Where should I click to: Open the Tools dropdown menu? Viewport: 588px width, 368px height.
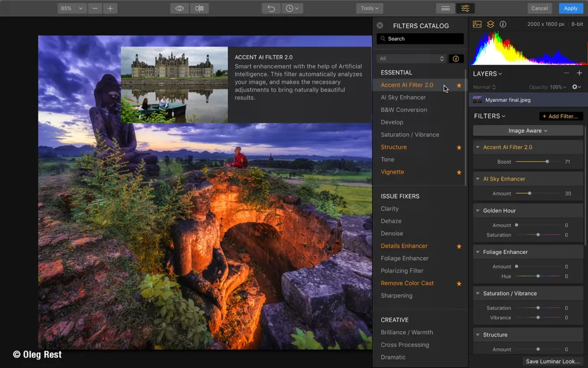coord(369,8)
